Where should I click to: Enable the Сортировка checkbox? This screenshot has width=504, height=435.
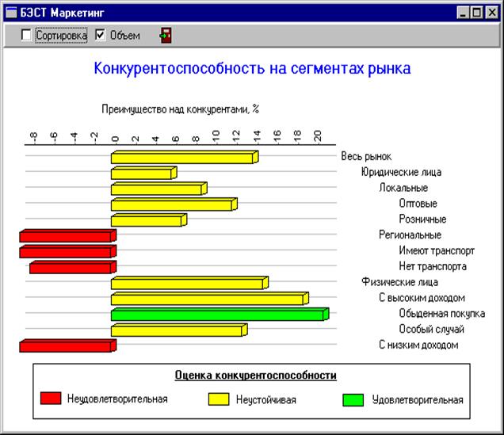(x=26, y=35)
